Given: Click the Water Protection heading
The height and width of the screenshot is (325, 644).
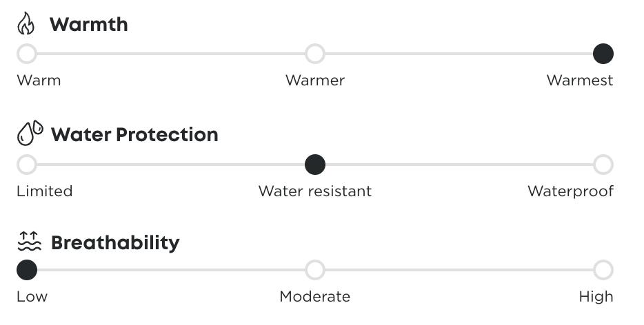Looking at the screenshot, I should pyautogui.click(x=134, y=134).
